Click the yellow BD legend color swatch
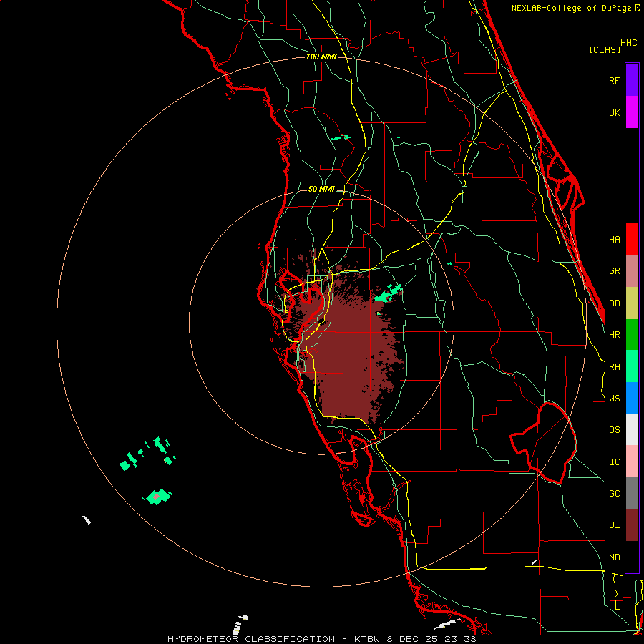 [x=632, y=303]
